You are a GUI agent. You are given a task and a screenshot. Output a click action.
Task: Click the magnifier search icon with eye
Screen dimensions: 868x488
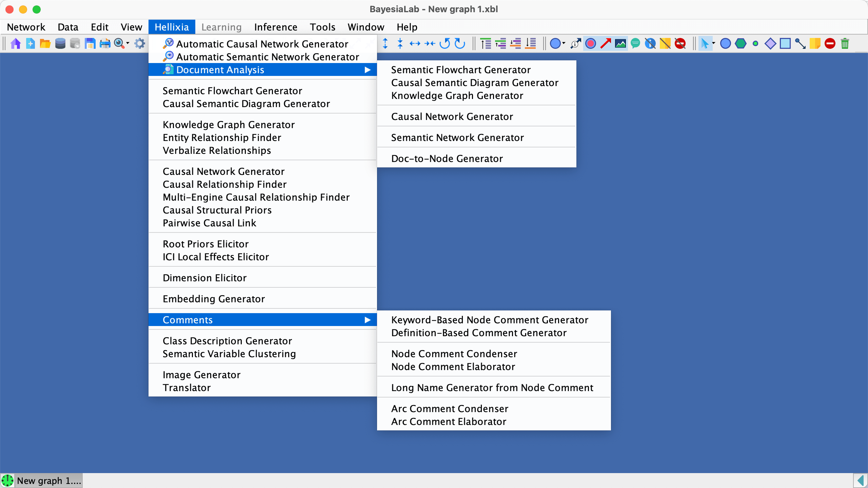119,43
